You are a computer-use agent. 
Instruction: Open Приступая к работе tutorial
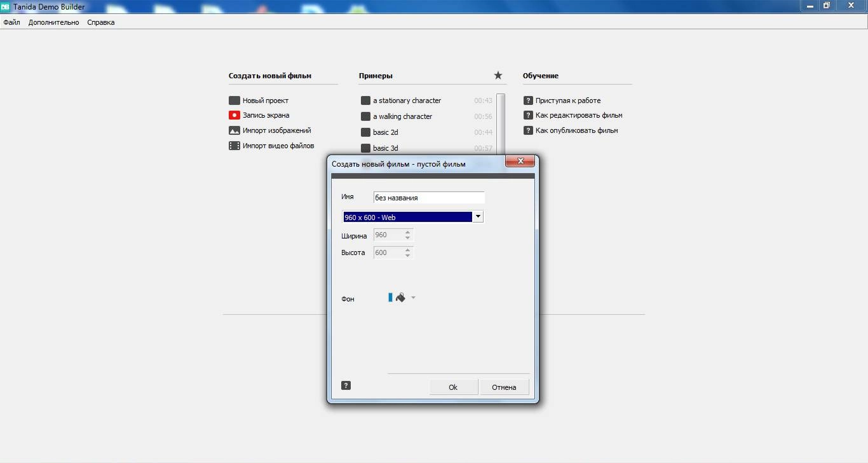568,100
